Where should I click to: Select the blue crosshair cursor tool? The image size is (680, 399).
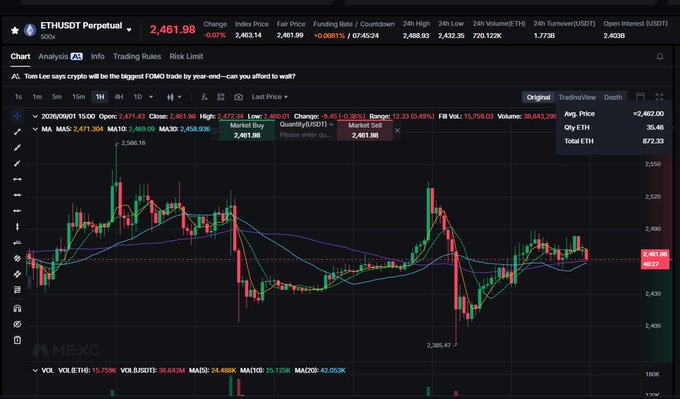click(x=17, y=116)
